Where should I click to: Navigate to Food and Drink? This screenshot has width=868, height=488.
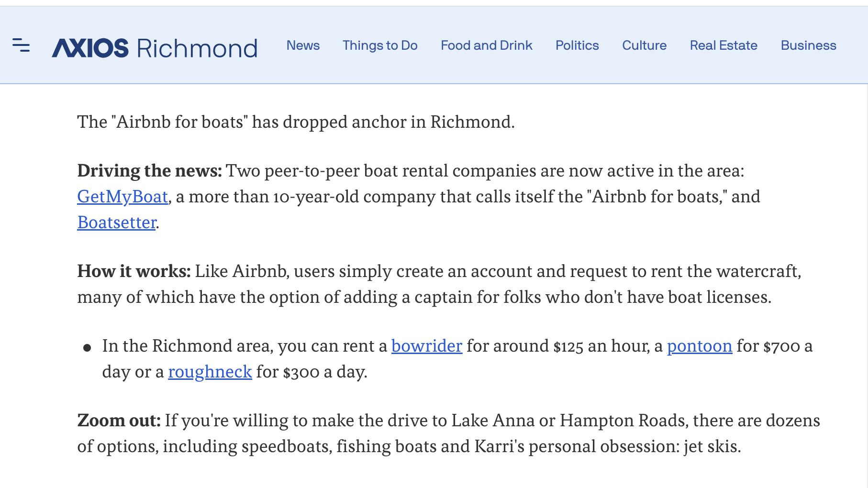(486, 45)
